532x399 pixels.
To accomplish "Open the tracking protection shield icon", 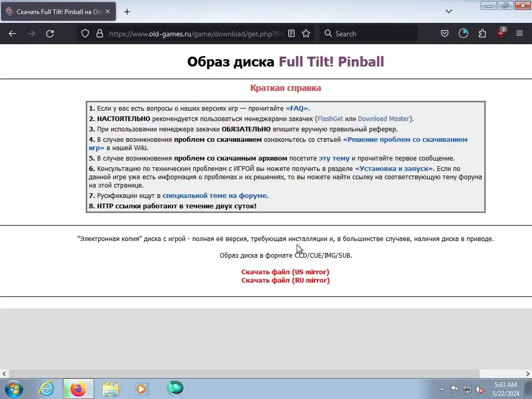I will tap(85, 33).
